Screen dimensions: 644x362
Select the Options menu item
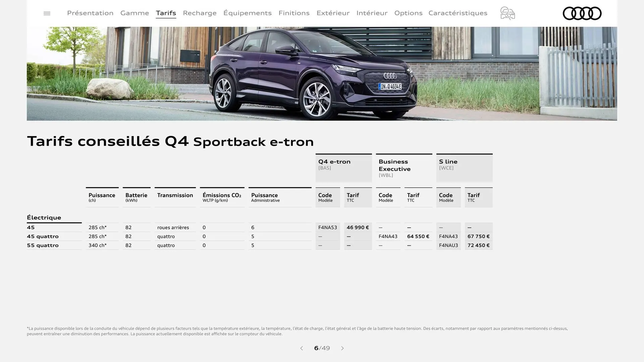point(408,13)
